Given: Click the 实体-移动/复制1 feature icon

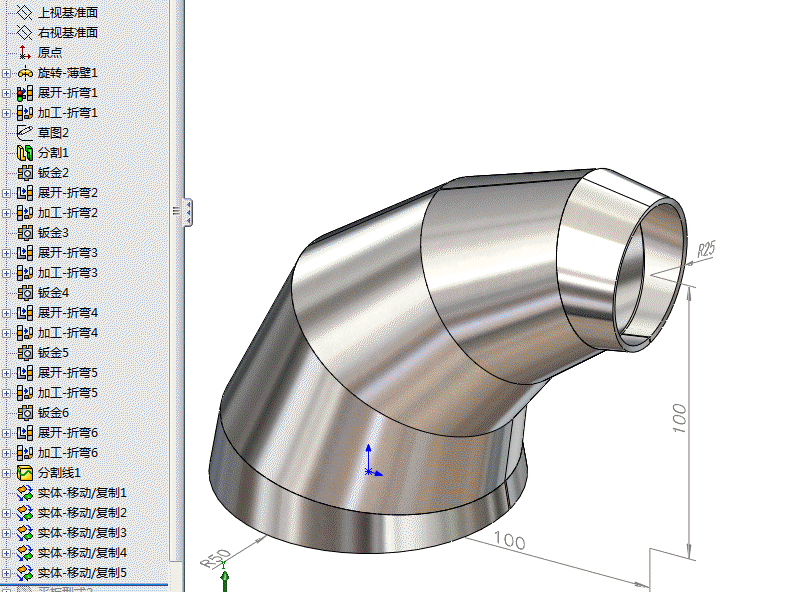Looking at the screenshot, I should pos(24,493).
